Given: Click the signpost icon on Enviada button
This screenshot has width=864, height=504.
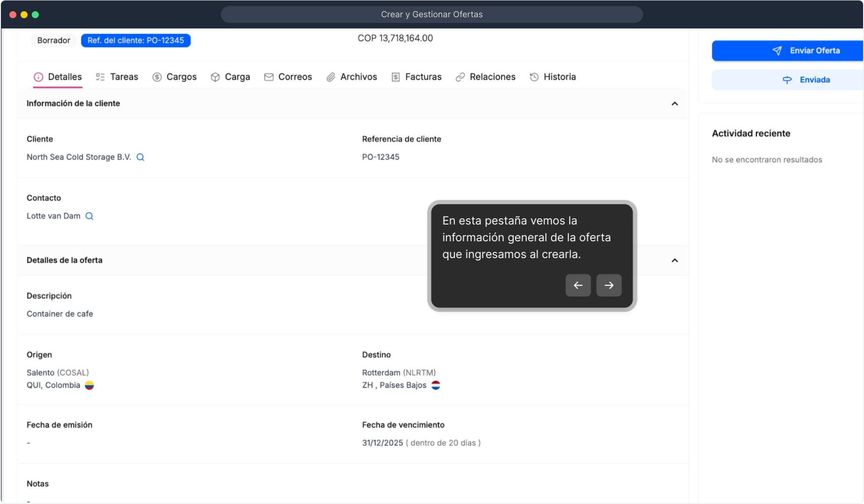Looking at the screenshot, I should click(787, 80).
